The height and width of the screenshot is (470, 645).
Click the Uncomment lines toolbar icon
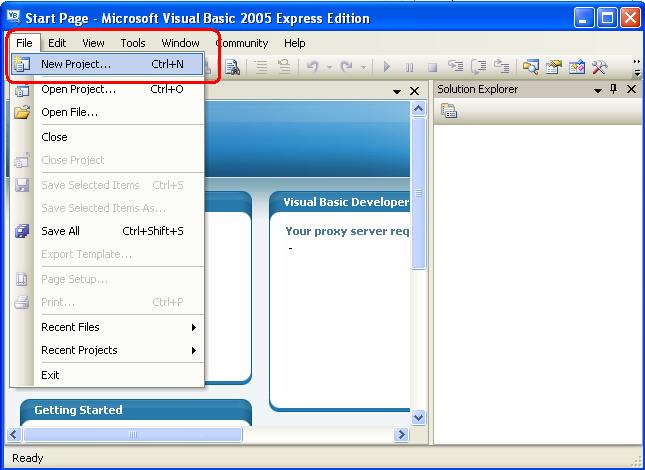[x=284, y=66]
